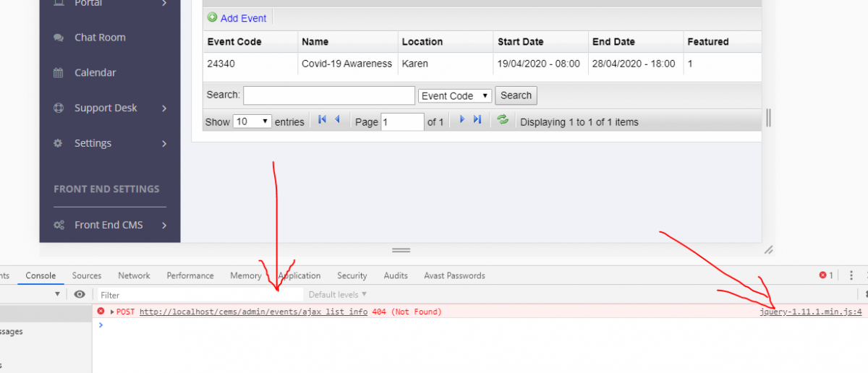
Task: Sort by the Name column header
Action: (348, 42)
